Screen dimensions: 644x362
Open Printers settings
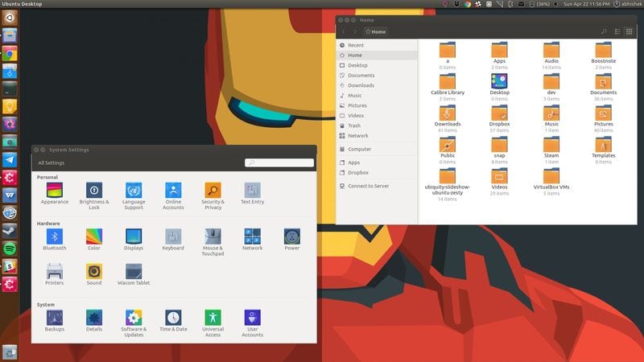click(54, 274)
